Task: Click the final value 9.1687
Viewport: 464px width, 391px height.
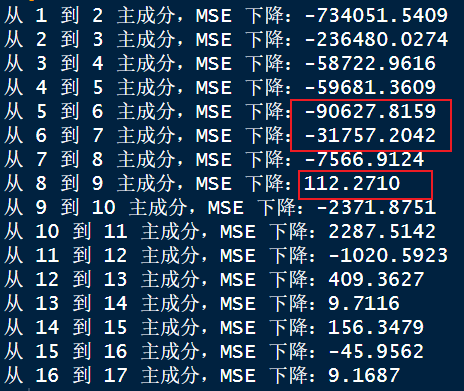Action: click(x=364, y=375)
